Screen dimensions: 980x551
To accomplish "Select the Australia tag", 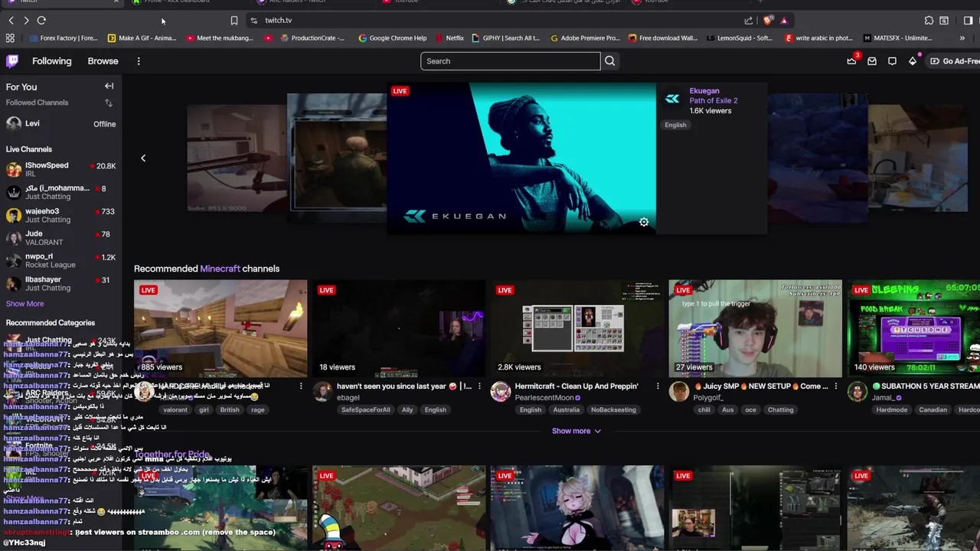I will [x=566, y=410].
